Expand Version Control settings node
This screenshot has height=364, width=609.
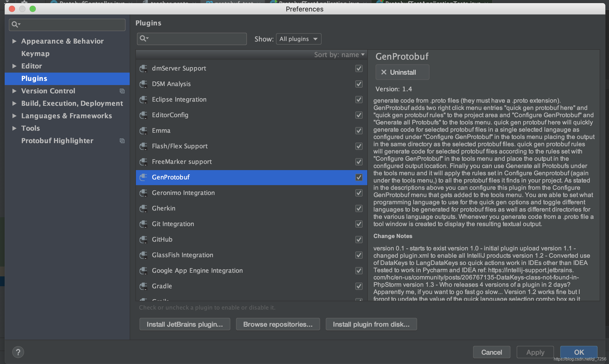point(14,91)
